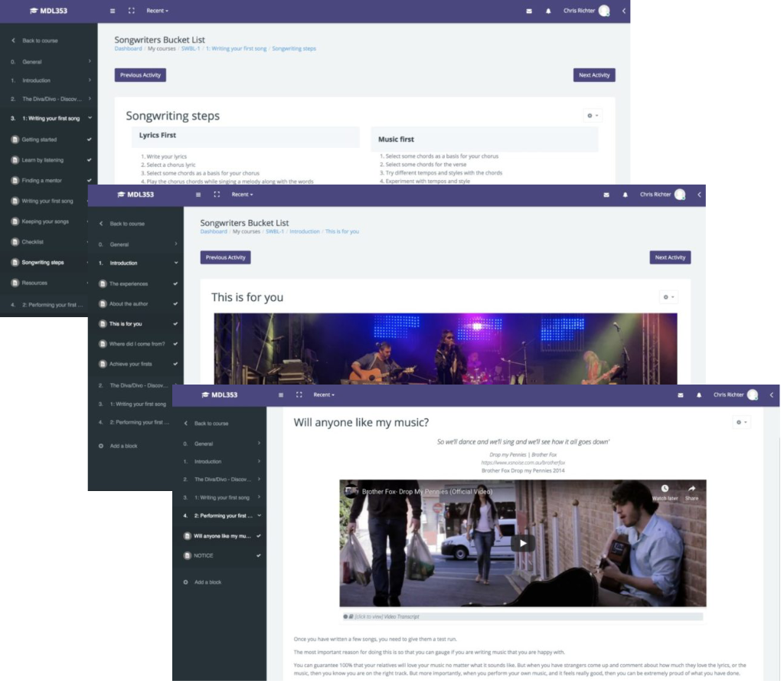Click the stage concert banner image
This screenshot has height=681, width=784.
tap(446, 349)
